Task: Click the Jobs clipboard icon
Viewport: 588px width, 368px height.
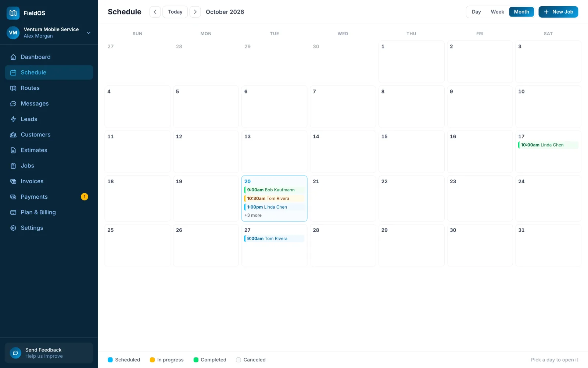Action: point(13,166)
